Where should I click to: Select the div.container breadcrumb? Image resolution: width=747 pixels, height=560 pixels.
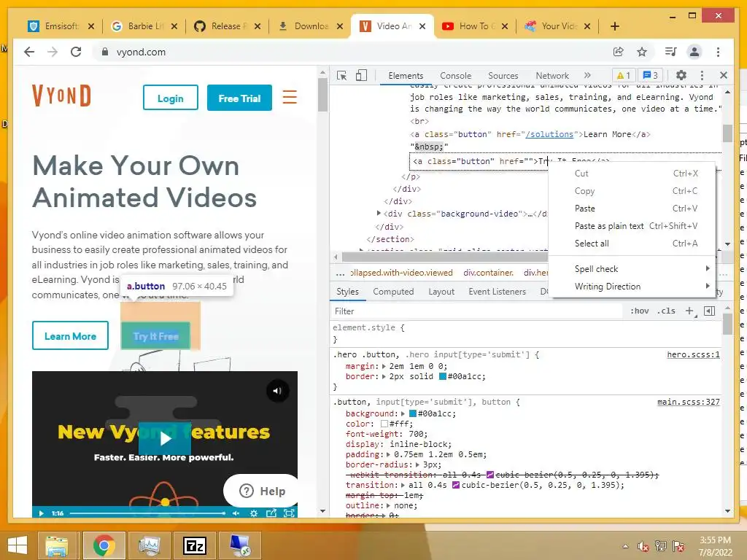click(x=488, y=273)
